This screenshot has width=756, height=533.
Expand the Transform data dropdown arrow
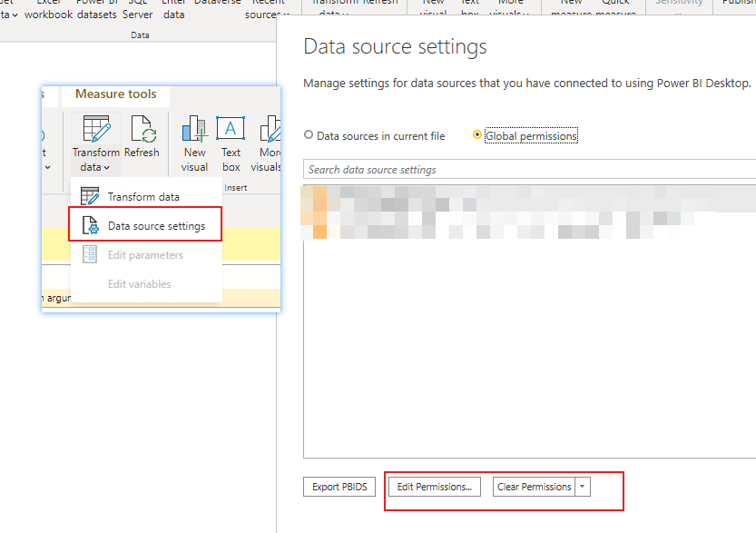pos(106,168)
